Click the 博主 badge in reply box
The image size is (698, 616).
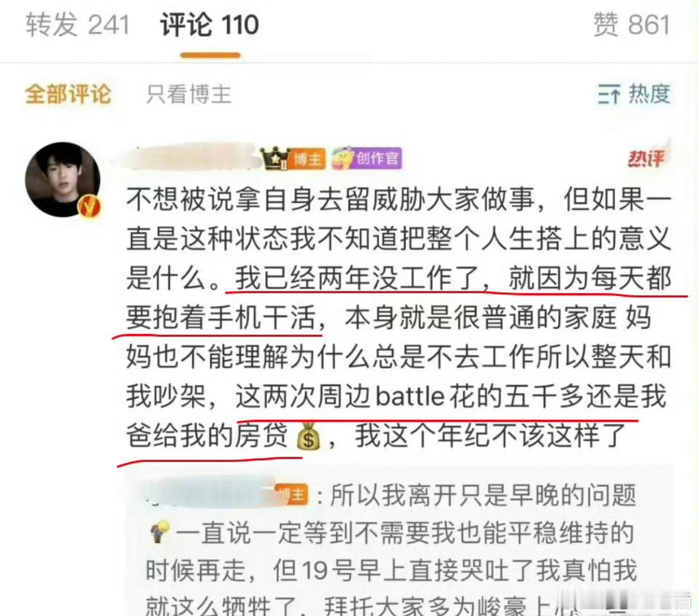tap(292, 495)
